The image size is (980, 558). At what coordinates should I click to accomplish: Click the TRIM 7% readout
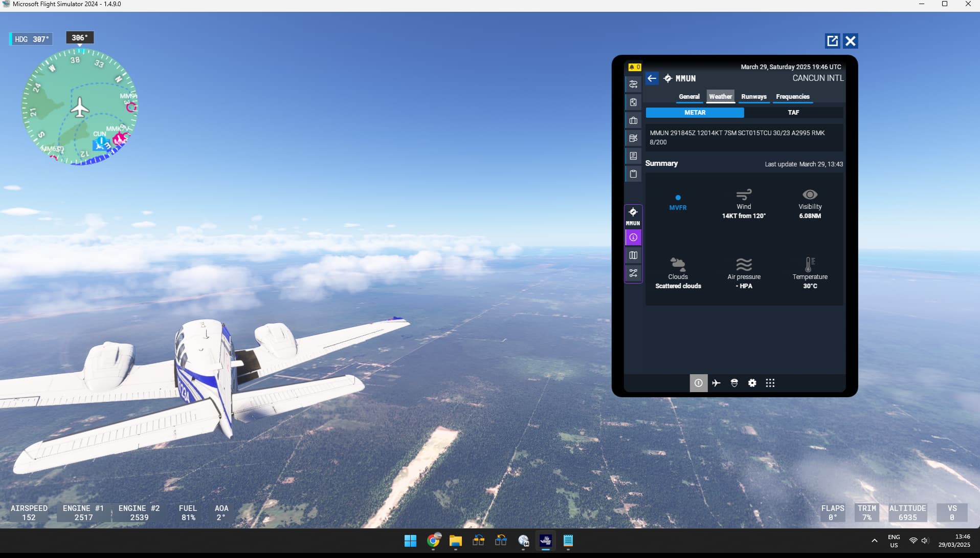point(867,513)
